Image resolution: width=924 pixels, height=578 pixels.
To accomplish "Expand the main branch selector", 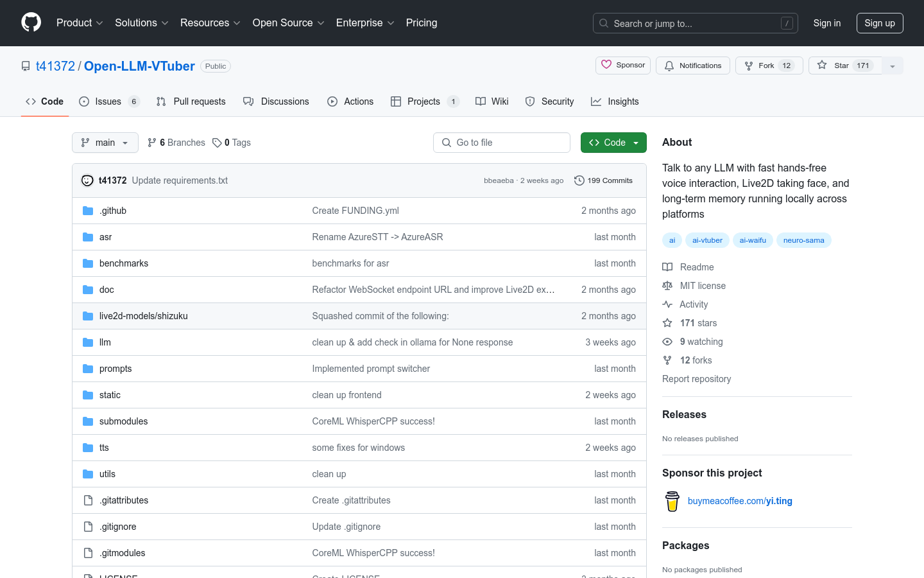I will (105, 143).
